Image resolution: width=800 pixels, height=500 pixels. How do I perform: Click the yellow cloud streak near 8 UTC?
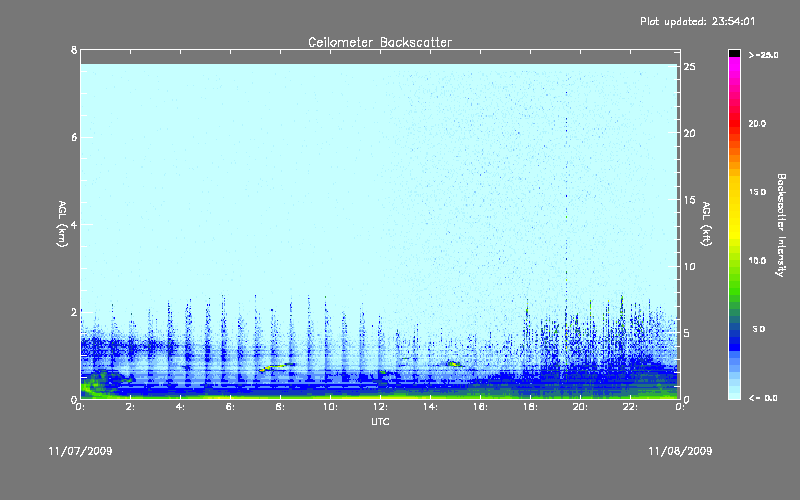tap(277, 367)
